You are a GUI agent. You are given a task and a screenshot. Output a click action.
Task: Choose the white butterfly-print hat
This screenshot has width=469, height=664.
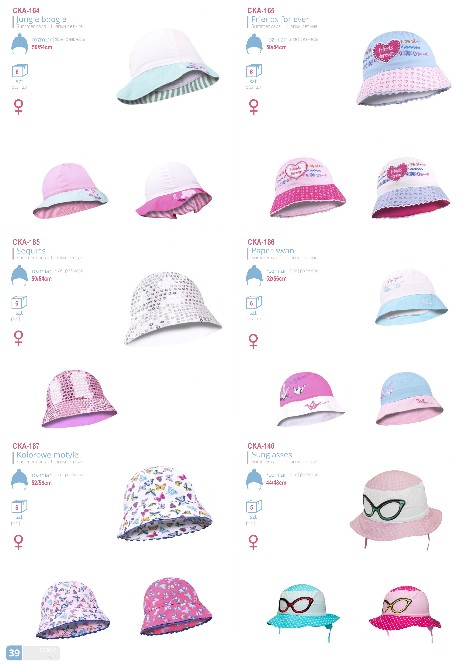pyautogui.click(x=164, y=503)
